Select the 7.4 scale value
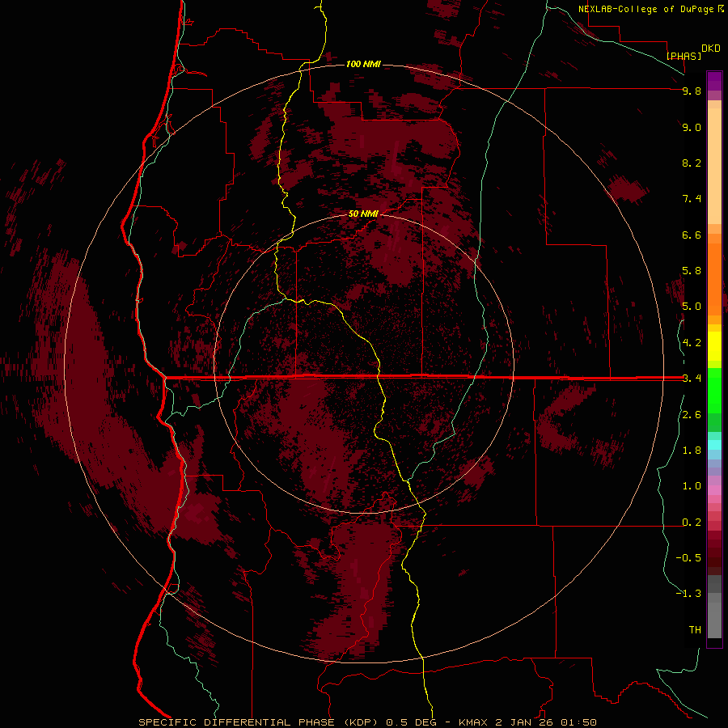 point(692,199)
